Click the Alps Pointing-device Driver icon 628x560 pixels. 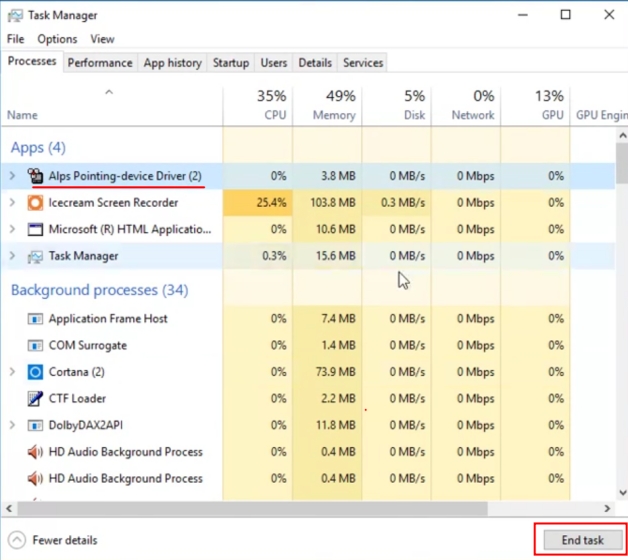pyautogui.click(x=35, y=176)
